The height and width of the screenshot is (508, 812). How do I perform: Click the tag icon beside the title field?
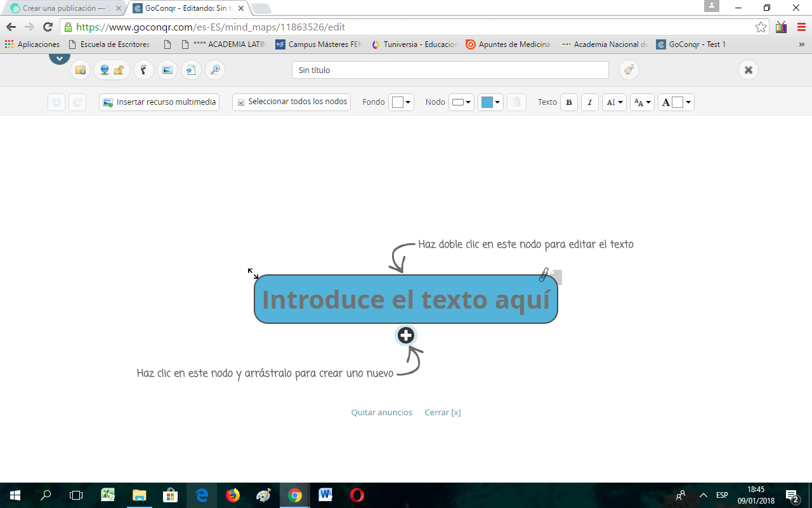coord(629,70)
